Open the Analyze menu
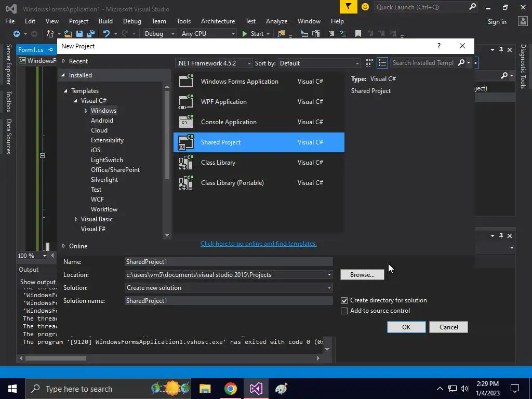The image size is (532, 399). tap(276, 21)
